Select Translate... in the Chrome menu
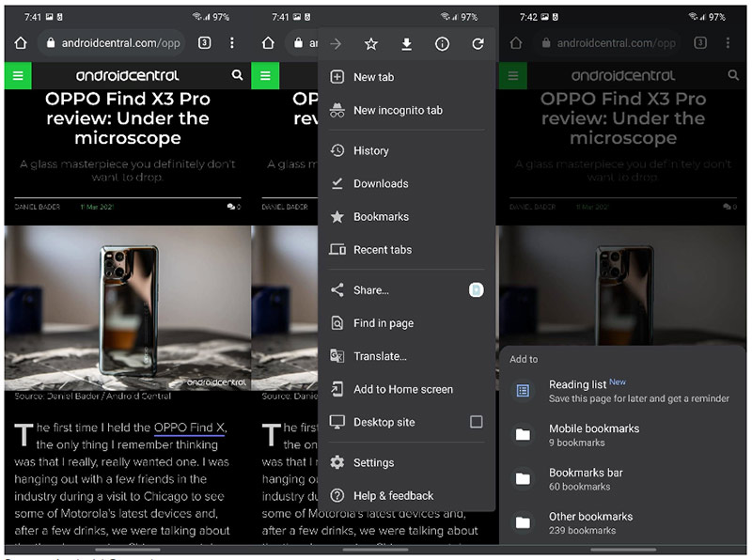 (x=407, y=356)
